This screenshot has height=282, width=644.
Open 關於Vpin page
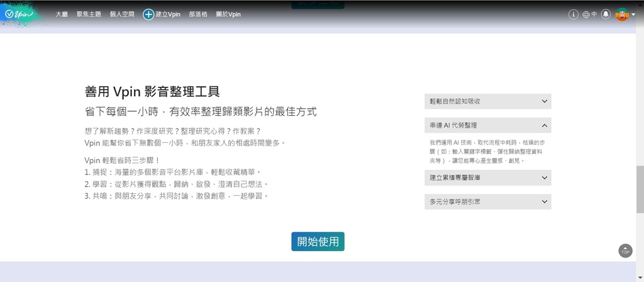228,14
